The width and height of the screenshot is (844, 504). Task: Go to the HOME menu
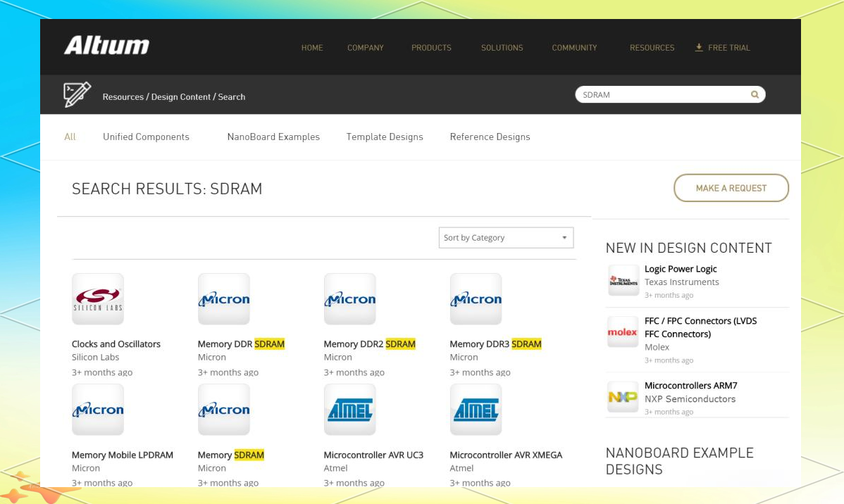[312, 48]
